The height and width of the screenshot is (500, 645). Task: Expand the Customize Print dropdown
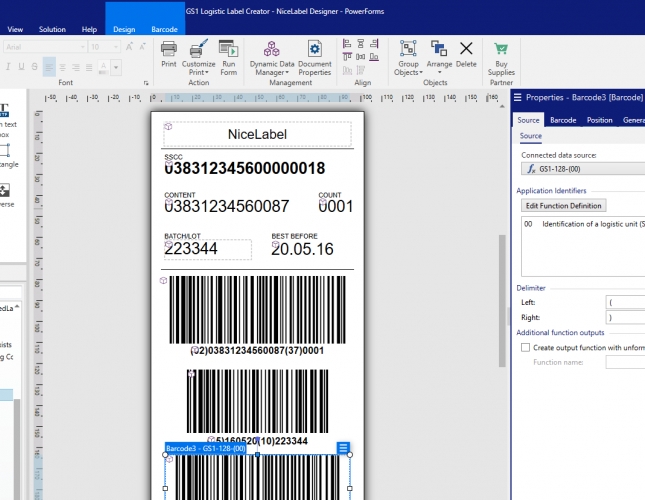click(x=198, y=72)
